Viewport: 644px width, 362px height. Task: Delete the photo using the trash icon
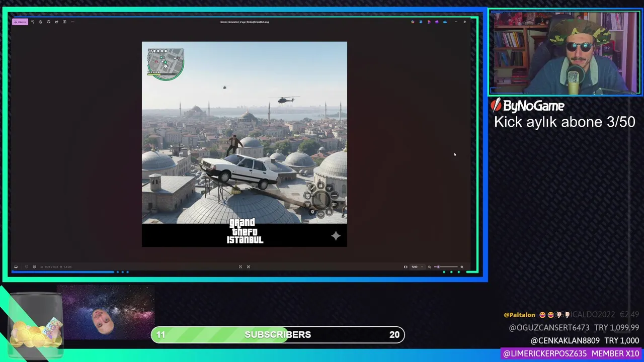(x=41, y=22)
